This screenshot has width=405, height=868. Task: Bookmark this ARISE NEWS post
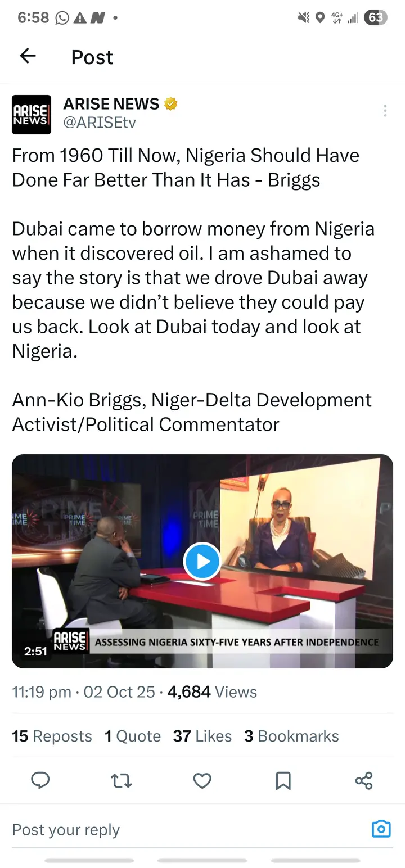coord(283,780)
